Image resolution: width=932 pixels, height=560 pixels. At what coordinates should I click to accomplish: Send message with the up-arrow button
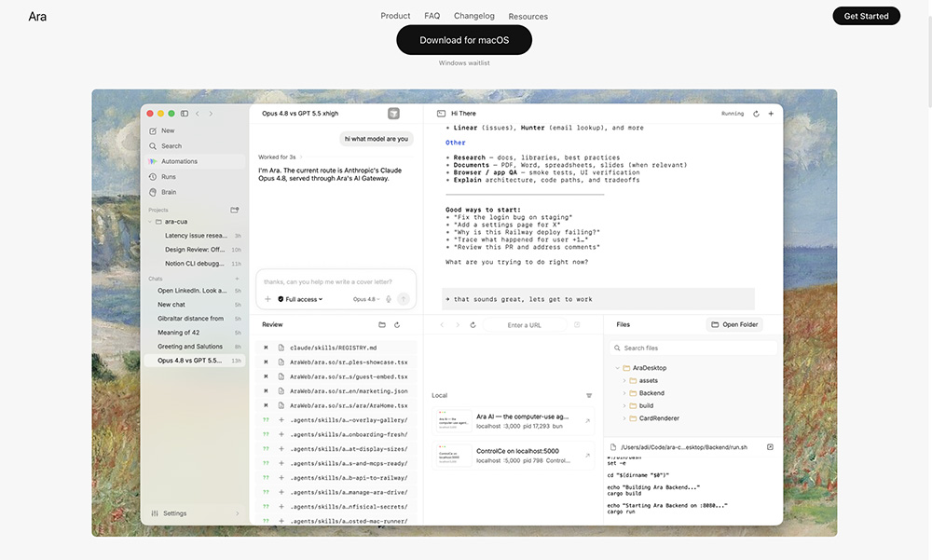tap(404, 299)
